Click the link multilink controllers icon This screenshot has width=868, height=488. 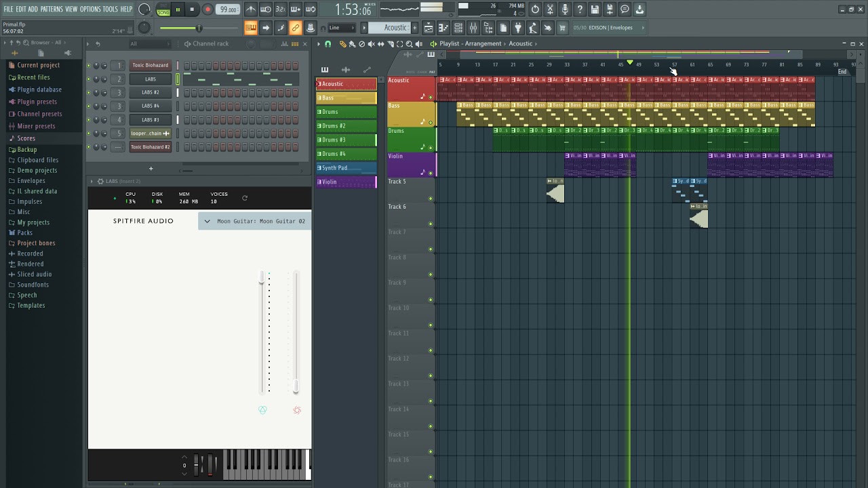(296, 28)
